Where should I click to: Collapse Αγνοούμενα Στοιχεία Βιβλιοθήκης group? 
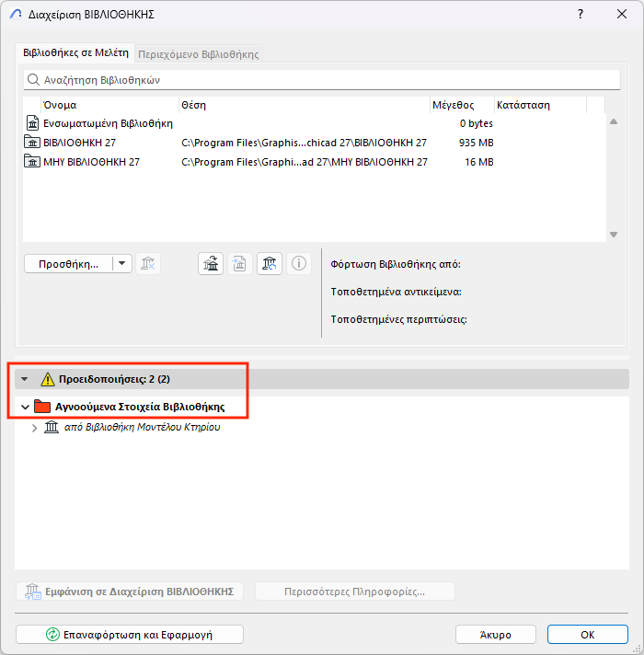25,407
